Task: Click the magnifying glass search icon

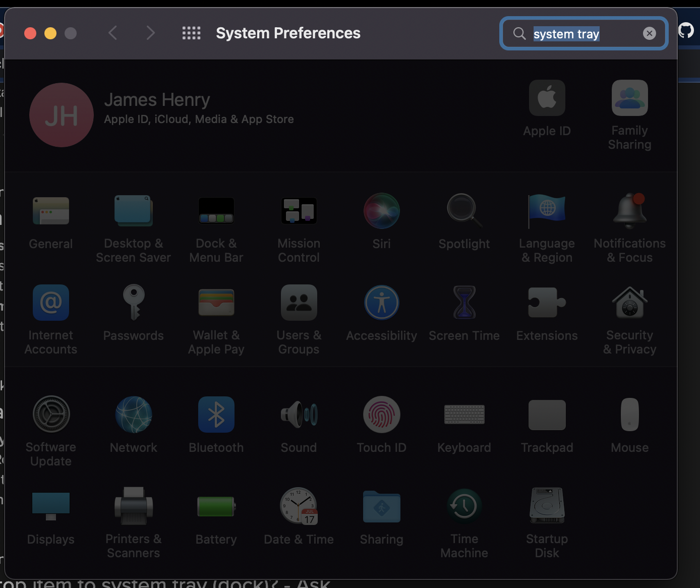Action: pyautogui.click(x=519, y=33)
